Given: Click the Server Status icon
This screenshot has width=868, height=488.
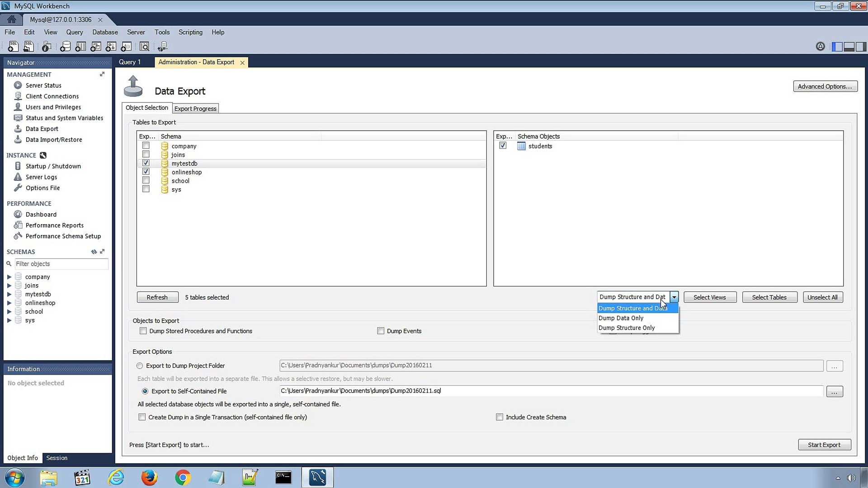Looking at the screenshot, I should [17, 85].
